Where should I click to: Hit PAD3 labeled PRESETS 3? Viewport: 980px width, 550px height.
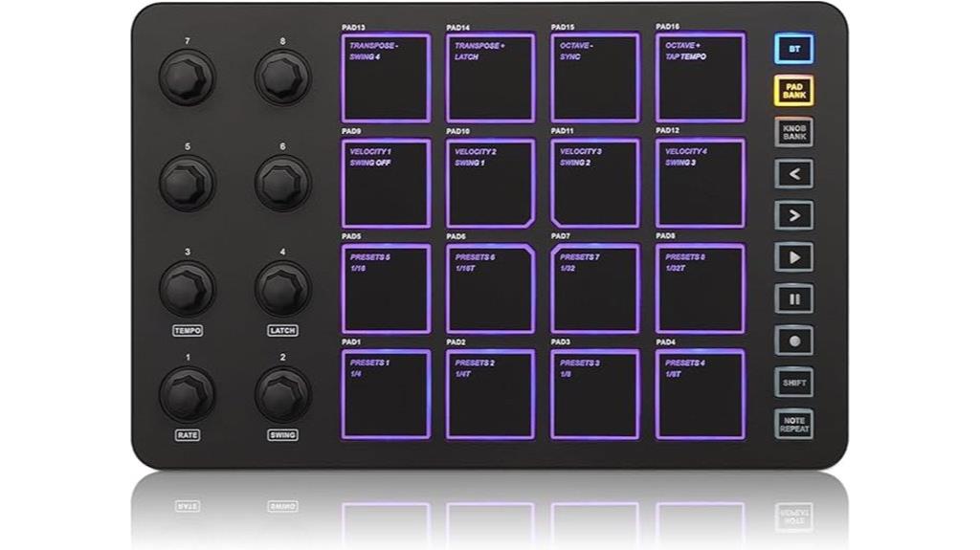(595, 394)
